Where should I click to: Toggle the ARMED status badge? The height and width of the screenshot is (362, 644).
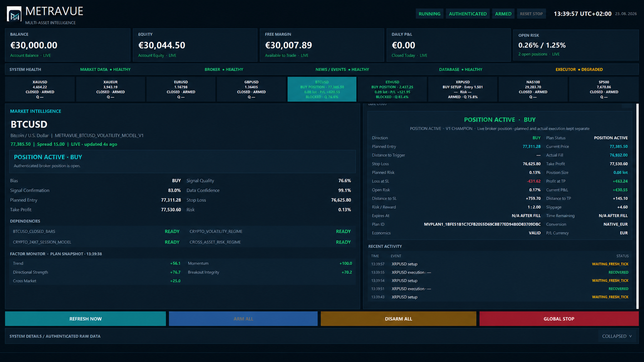(x=503, y=14)
